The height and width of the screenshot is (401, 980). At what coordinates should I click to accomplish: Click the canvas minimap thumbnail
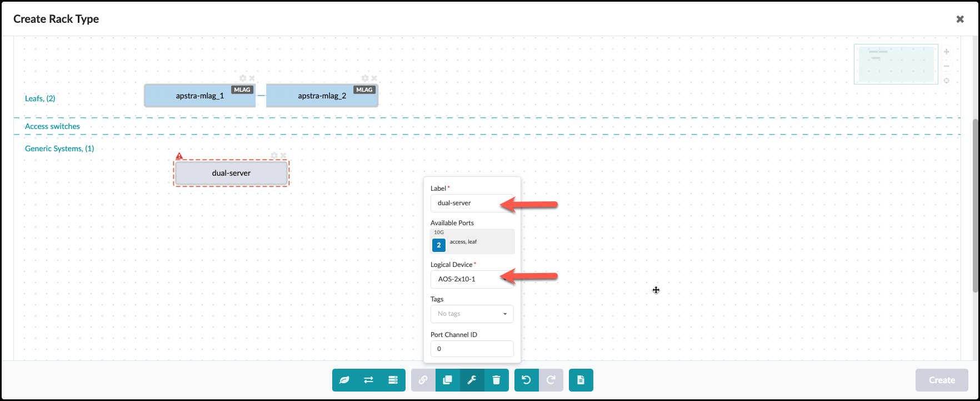pyautogui.click(x=896, y=65)
